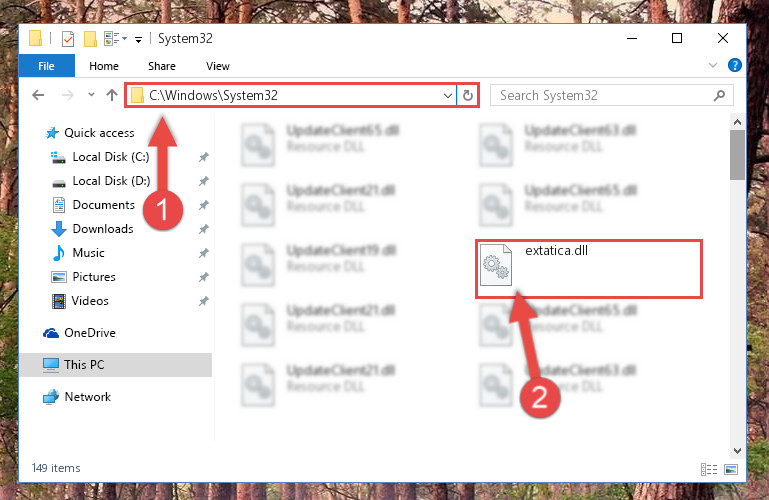769x500 pixels.
Task: Expand the address bar history dropdown
Action: click(x=447, y=95)
